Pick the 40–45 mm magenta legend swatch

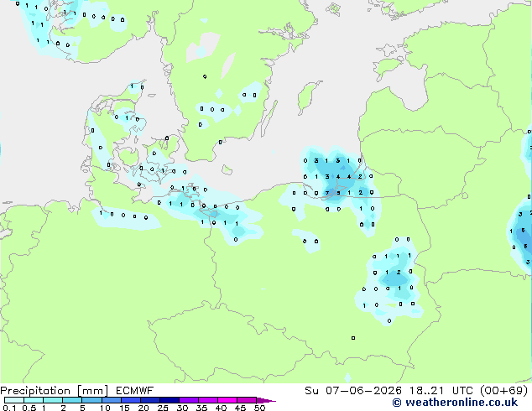(227, 400)
